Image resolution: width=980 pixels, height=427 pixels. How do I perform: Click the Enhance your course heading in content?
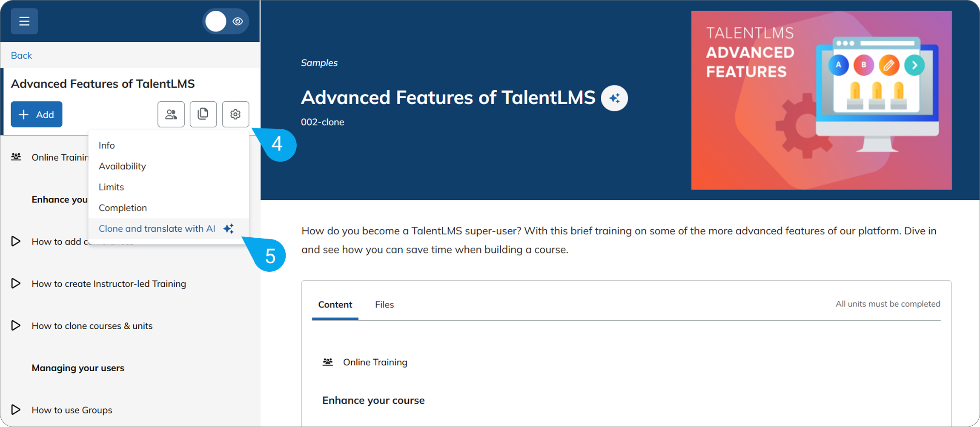(x=373, y=401)
